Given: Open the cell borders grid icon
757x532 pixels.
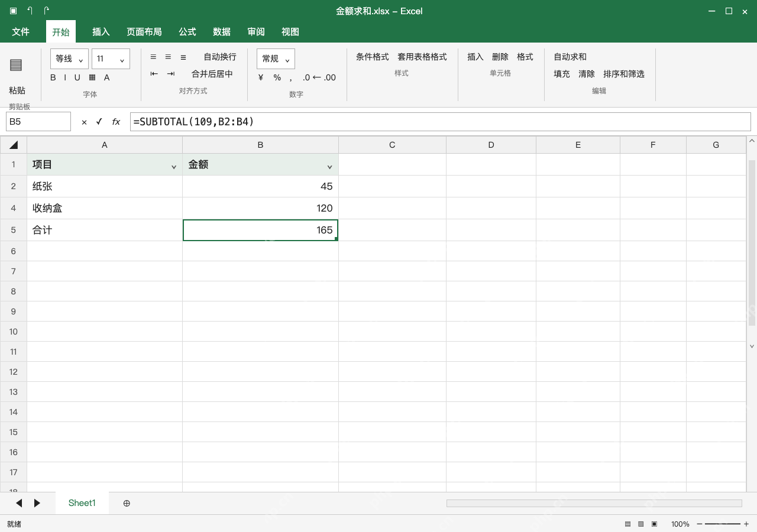Looking at the screenshot, I should [92, 77].
